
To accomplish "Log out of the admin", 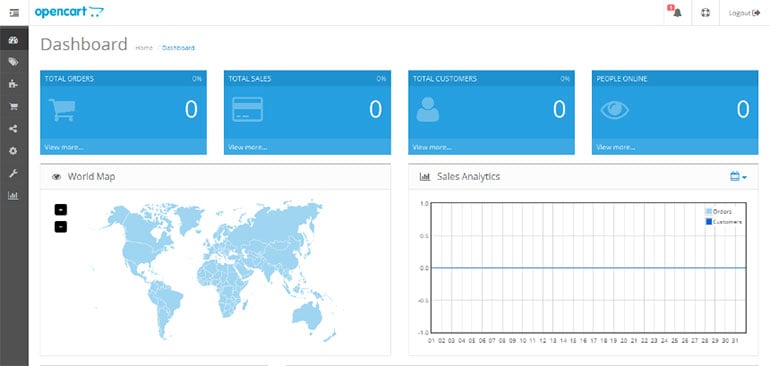I will [x=744, y=13].
